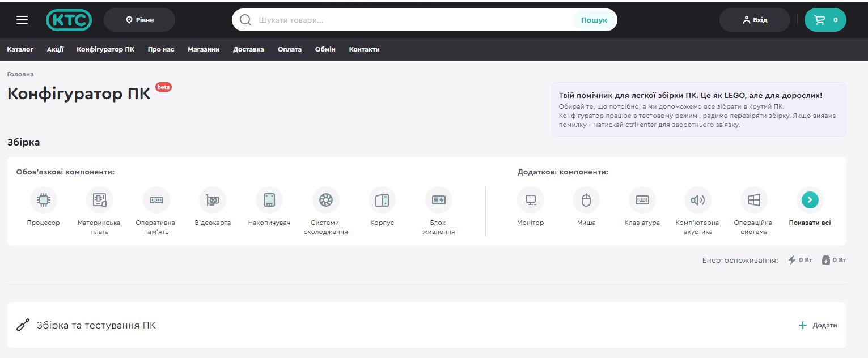
Task: Open the Каталог menu
Action: click(20, 49)
